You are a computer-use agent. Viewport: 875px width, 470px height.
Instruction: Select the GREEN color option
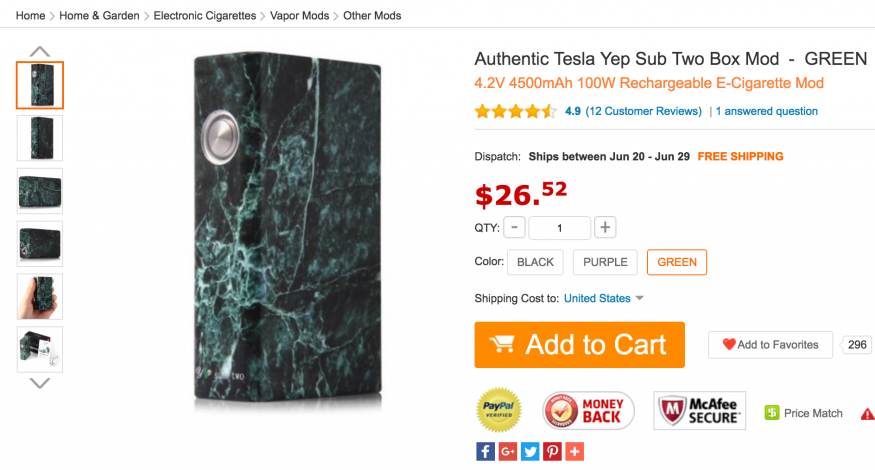click(x=677, y=262)
